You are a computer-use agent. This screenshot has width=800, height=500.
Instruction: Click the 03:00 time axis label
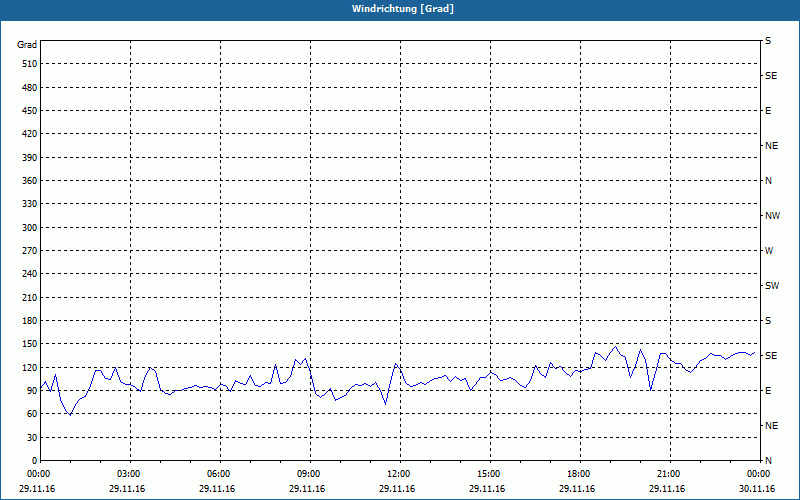pos(131,474)
